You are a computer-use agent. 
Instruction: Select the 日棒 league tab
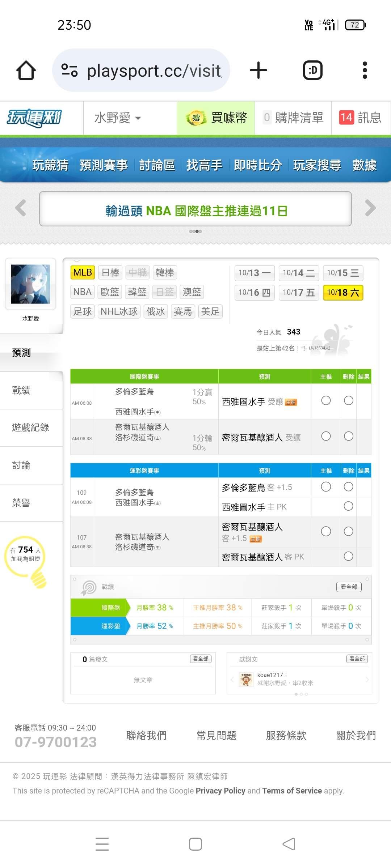point(110,272)
